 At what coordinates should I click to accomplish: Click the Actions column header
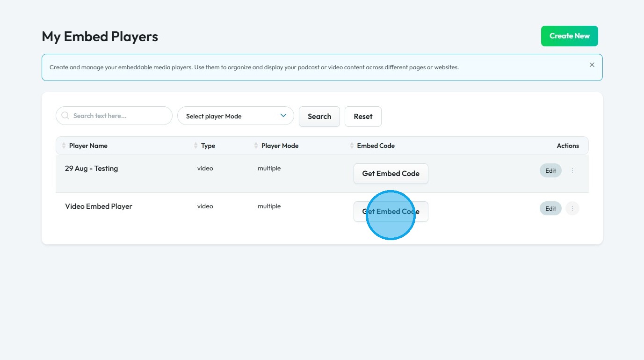coord(567,146)
